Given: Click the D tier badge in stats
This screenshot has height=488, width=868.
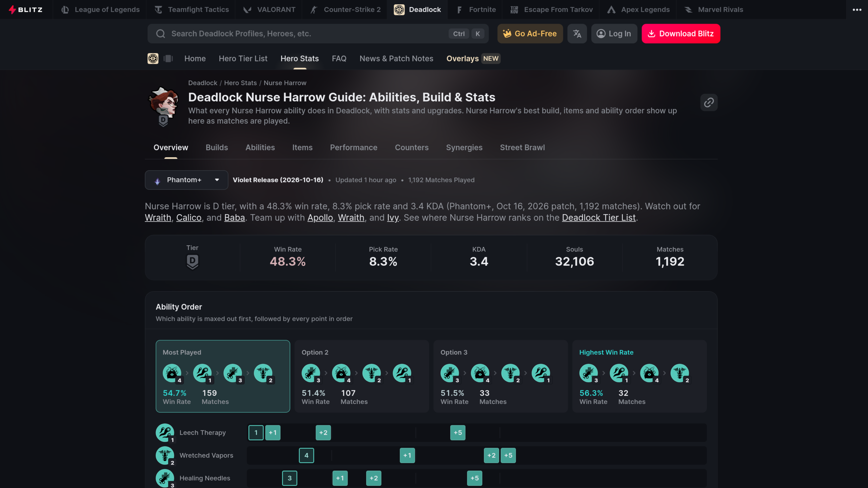Looking at the screenshot, I should point(192,262).
